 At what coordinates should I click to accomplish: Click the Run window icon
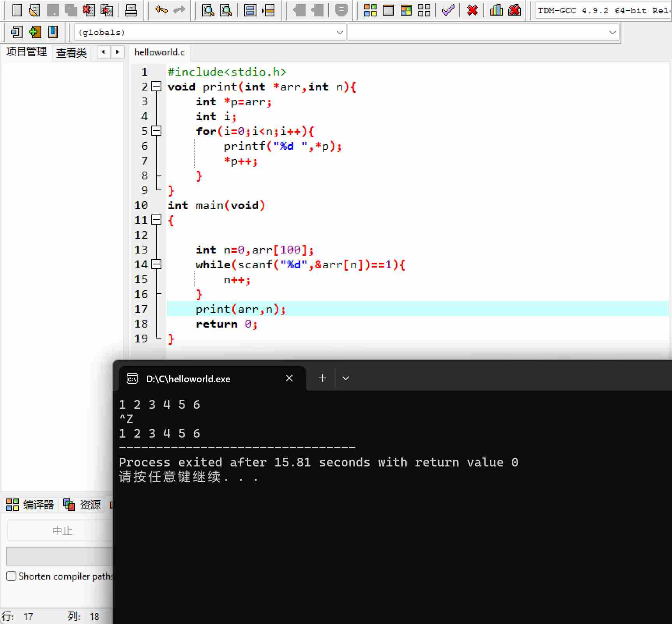tap(388, 10)
